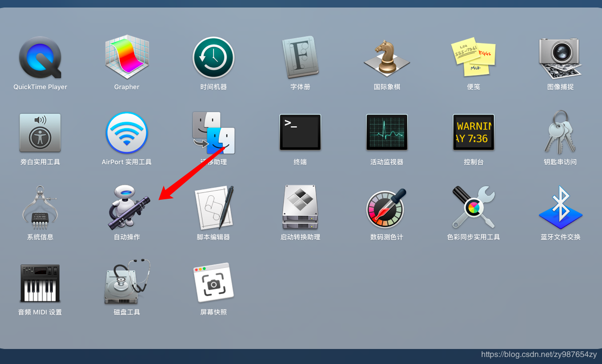Click the '终端' label

pos(300,162)
